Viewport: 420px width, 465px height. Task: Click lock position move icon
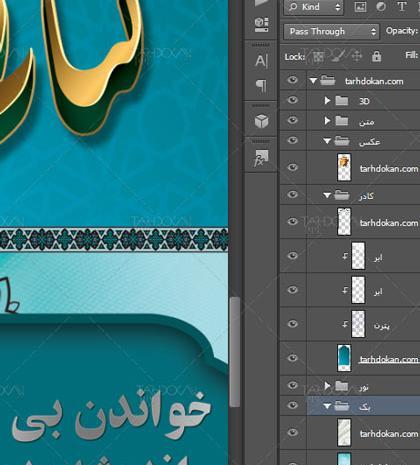tap(357, 56)
